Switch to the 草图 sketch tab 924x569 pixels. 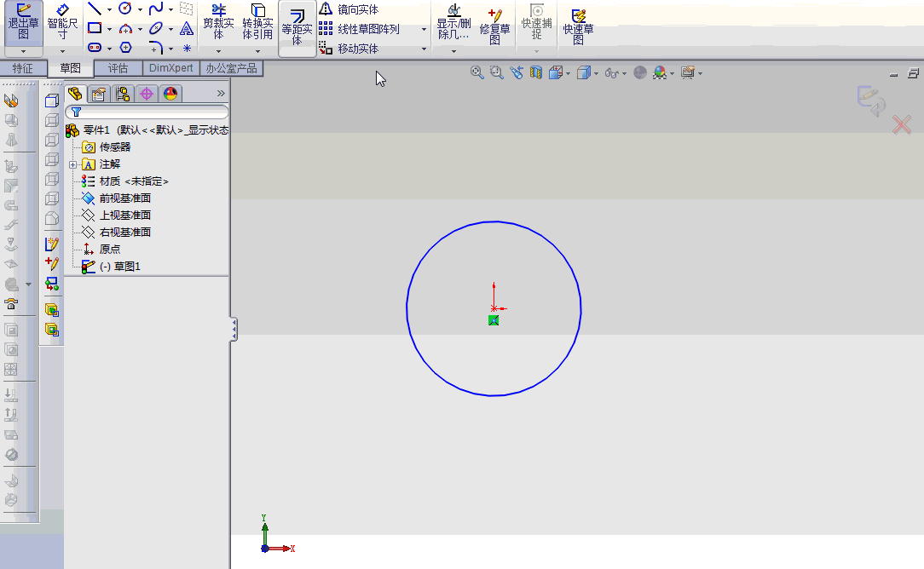tap(70, 68)
